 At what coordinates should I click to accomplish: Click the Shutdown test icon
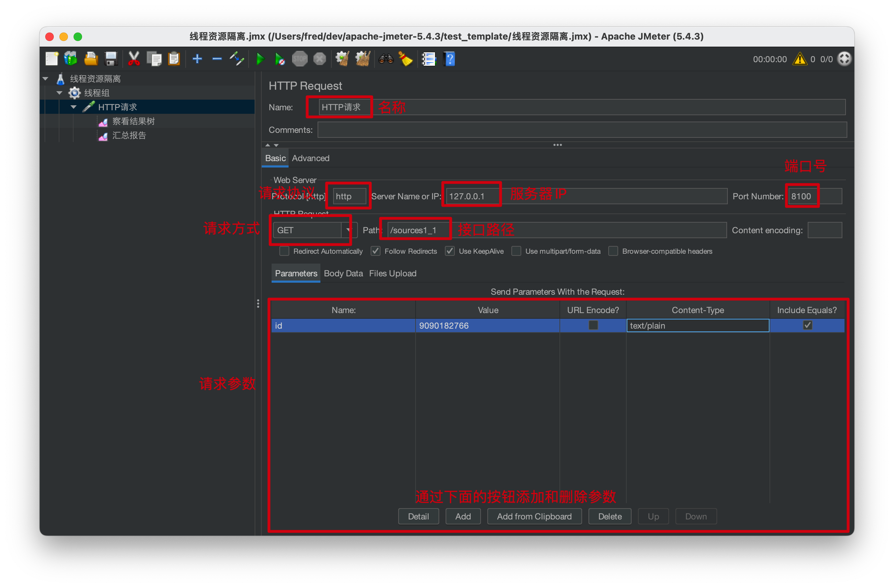coord(320,59)
